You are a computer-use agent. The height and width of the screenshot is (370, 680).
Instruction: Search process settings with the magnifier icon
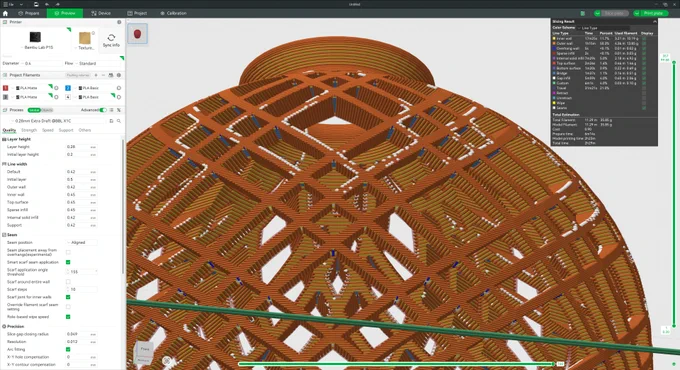pos(119,121)
